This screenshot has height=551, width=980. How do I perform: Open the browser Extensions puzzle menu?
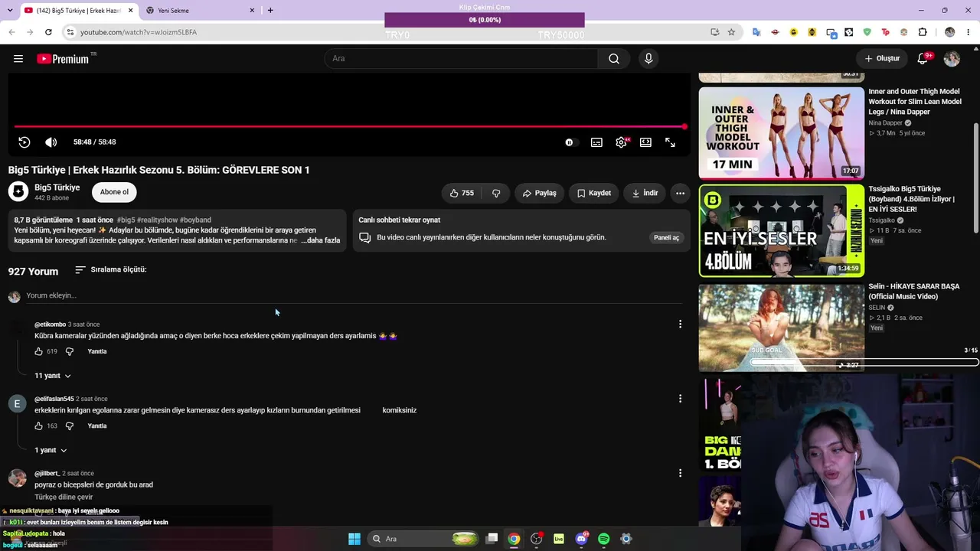tap(923, 32)
